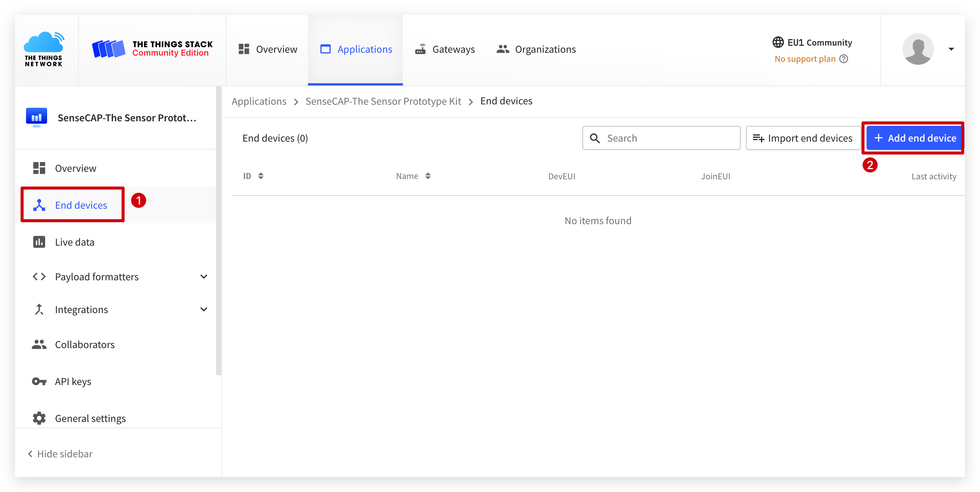The image size is (980, 492).
Task: Go to the Organizations tab
Action: click(x=536, y=49)
